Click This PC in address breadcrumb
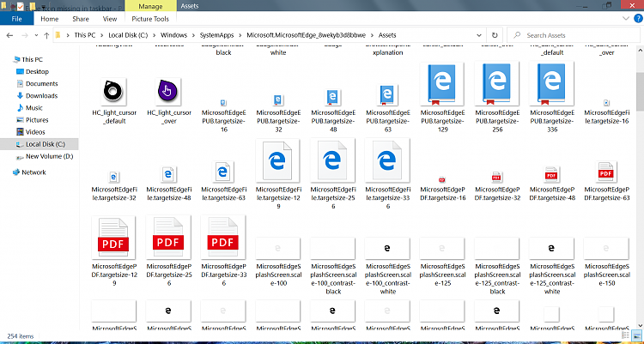This screenshot has height=344, width=644. [85, 35]
